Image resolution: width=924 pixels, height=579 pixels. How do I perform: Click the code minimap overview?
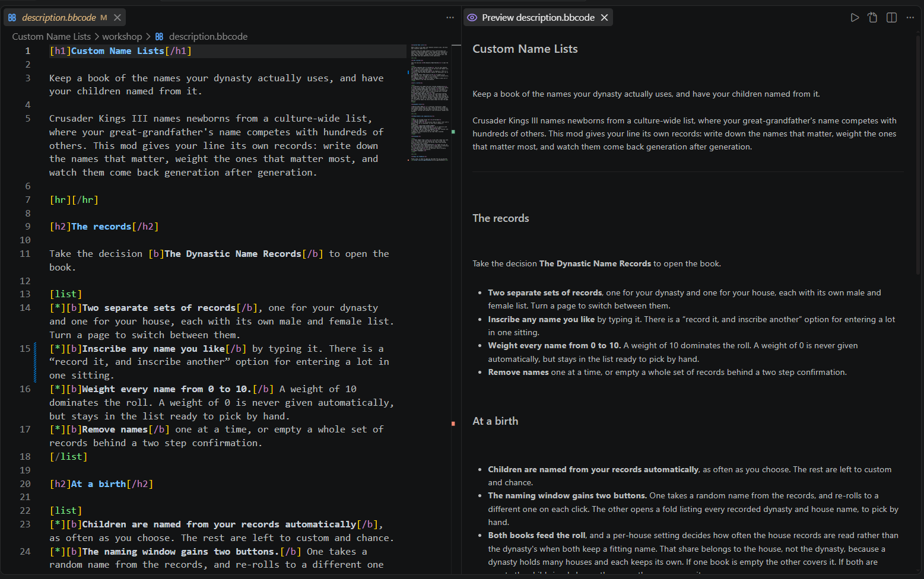coord(429,102)
